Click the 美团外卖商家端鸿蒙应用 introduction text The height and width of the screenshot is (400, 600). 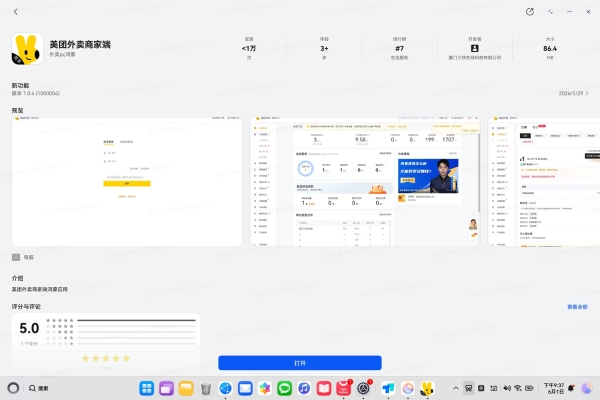click(x=39, y=289)
